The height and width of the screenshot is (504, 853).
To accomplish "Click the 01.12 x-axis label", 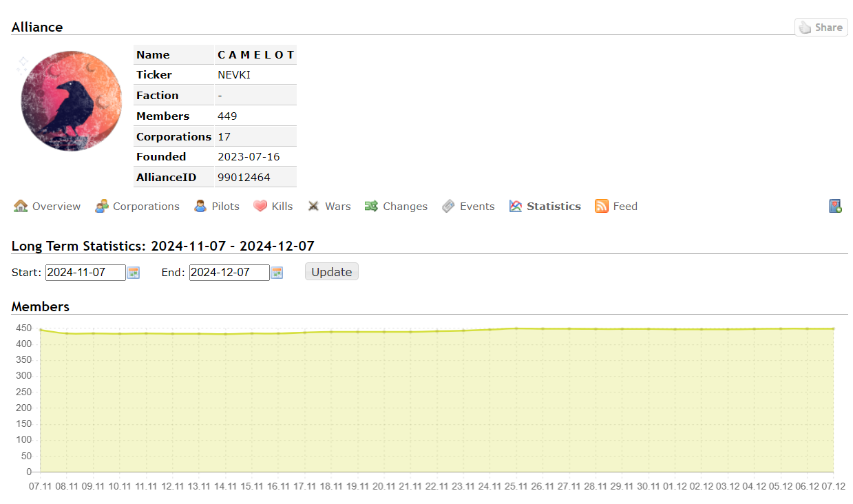I will click(675, 486).
